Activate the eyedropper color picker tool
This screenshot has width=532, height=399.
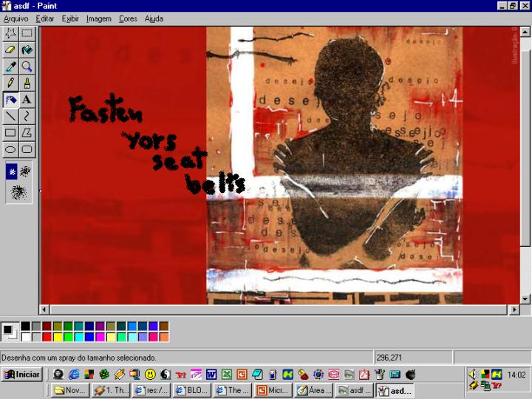[10, 66]
